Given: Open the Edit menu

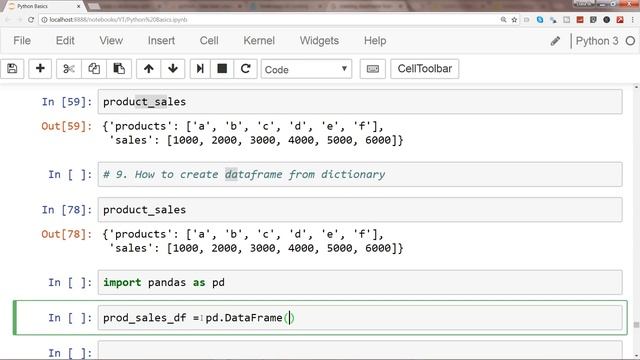Looking at the screenshot, I should click(65, 41).
